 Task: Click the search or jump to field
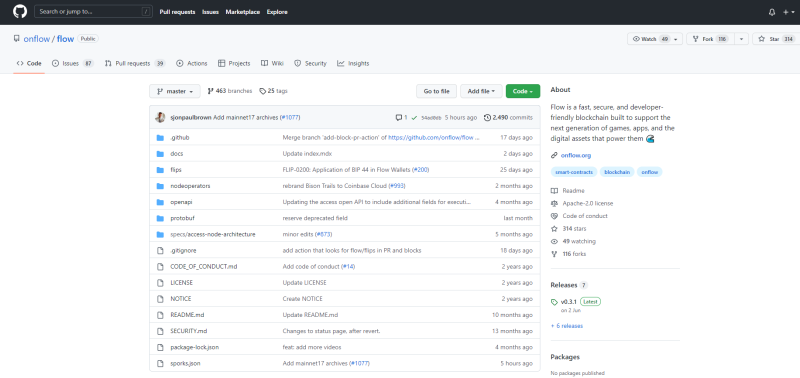coord(94,11)
